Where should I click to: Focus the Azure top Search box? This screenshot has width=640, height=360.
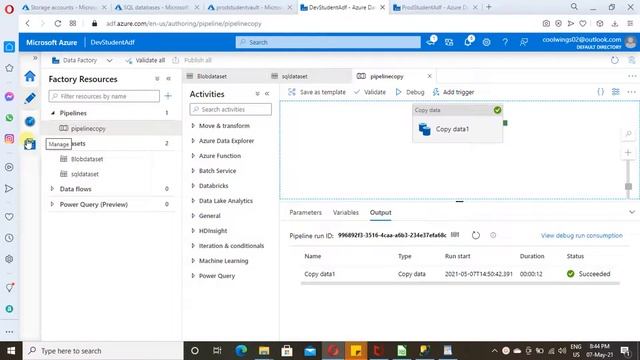[x=328, y=42]
